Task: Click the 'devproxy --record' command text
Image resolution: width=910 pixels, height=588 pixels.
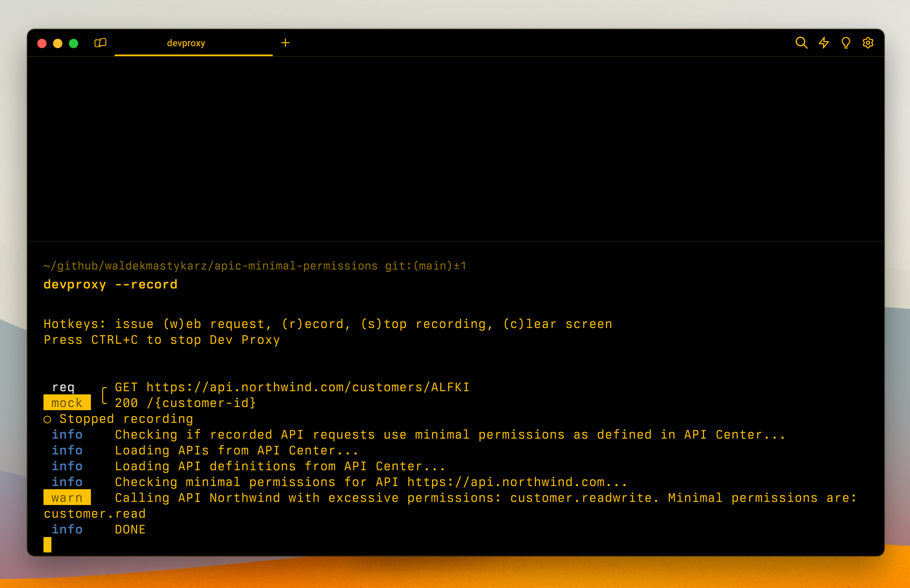Action: tap(110, 284)
